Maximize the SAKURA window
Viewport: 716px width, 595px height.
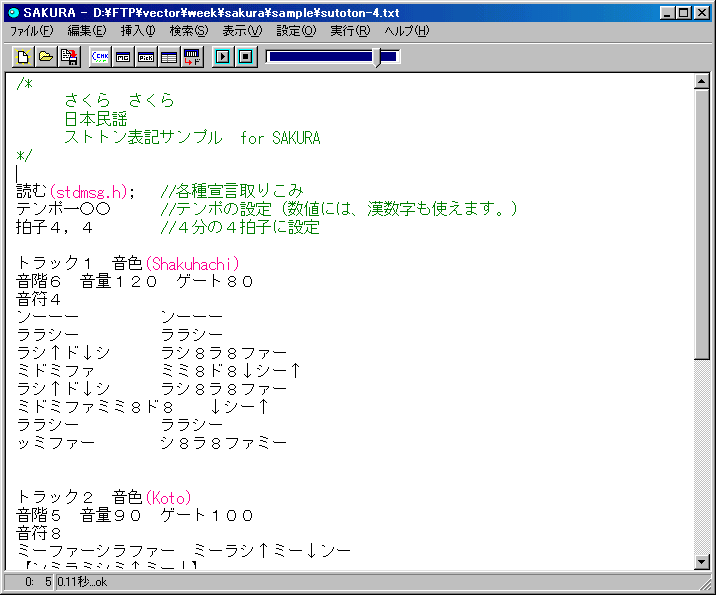[684, 13]
